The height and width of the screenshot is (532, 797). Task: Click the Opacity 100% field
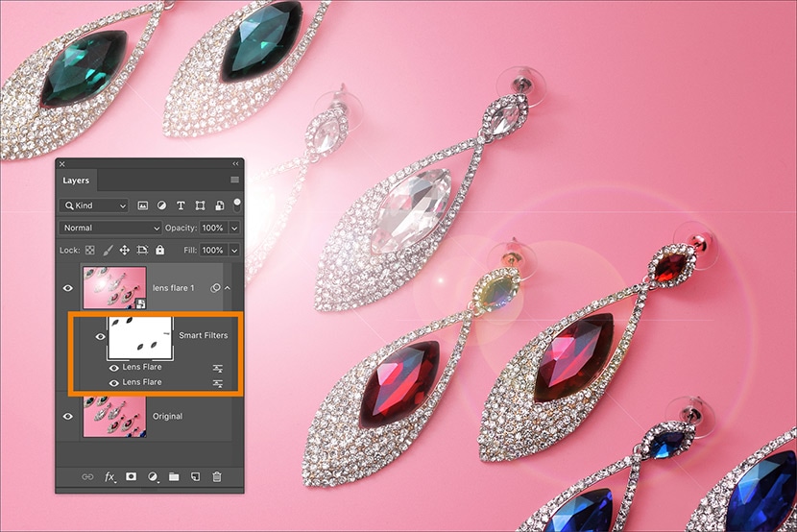212,228
